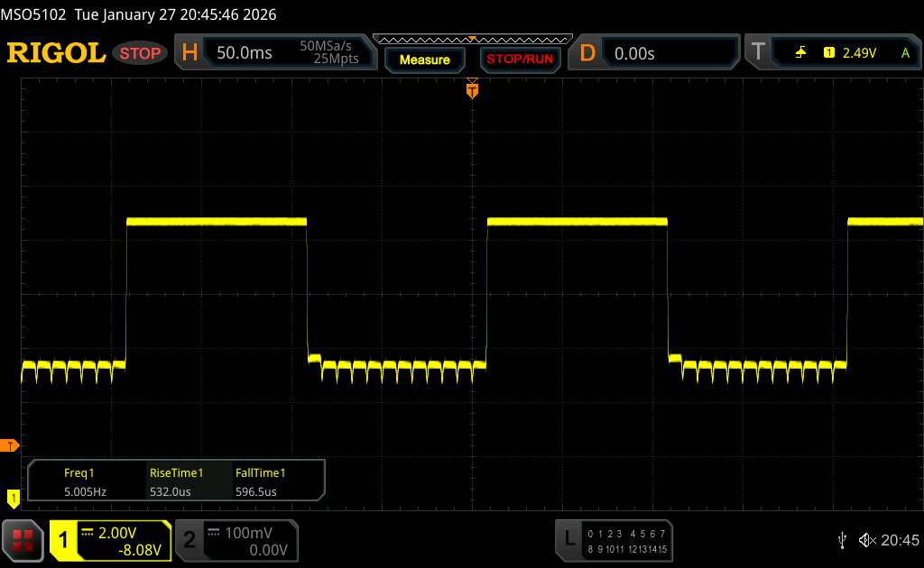This screenshot has width=924, height=568.
Task: Open the 2.49V trigger level setting
Action: point(859,53)
